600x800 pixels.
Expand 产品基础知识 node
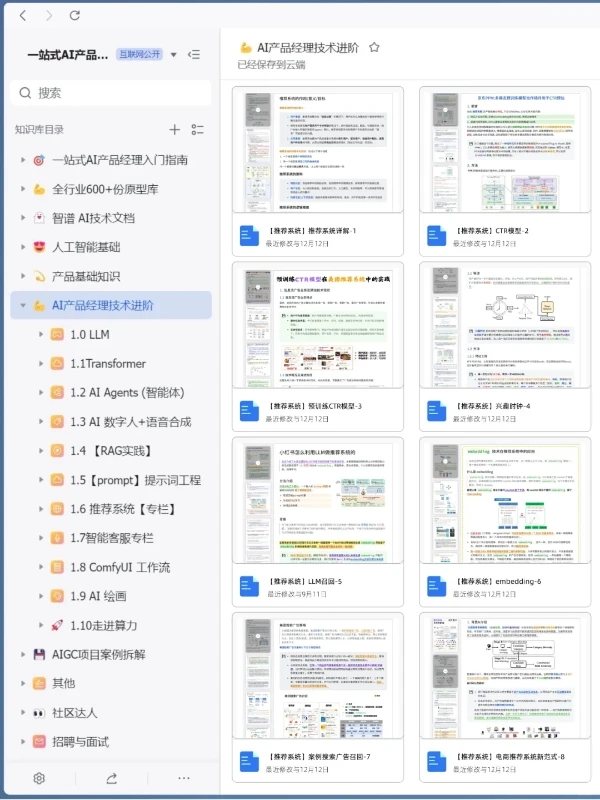[22, 277]
